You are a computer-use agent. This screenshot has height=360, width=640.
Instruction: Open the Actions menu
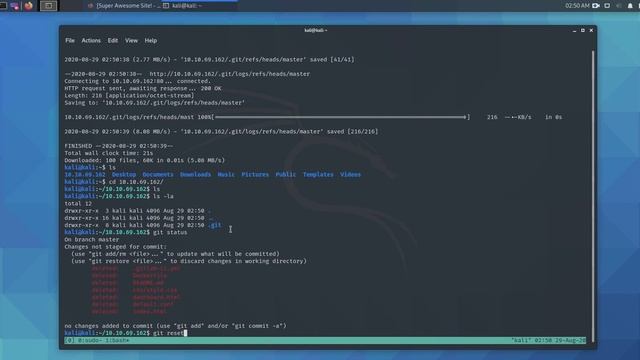tap(91, 40)
